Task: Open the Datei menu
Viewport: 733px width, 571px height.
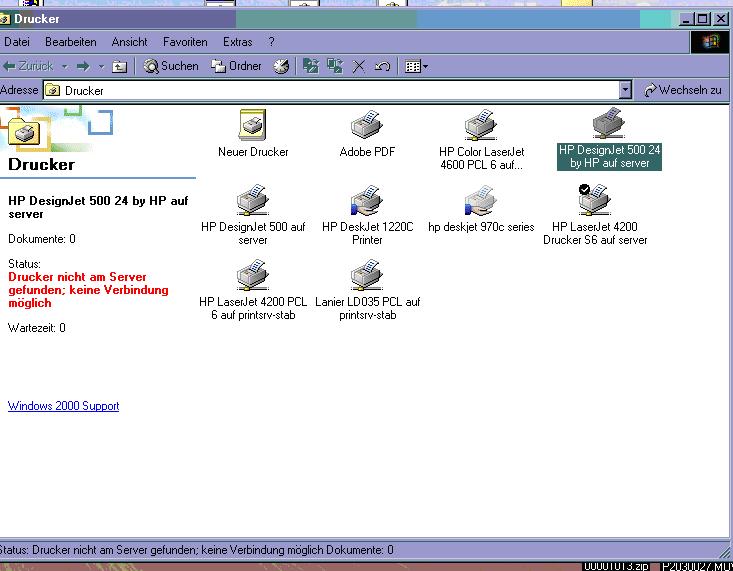Action: [x=17, y=42]
